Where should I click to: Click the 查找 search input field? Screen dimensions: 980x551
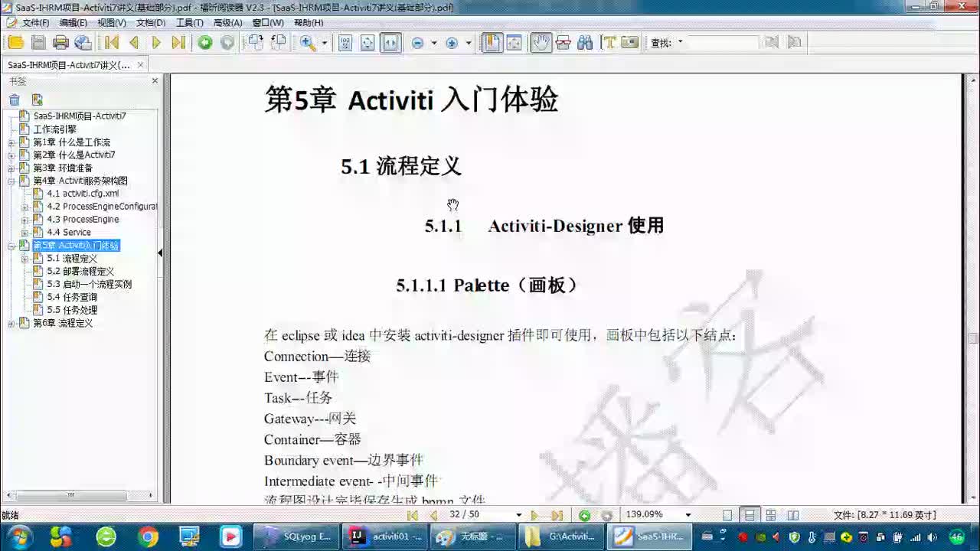click(722, 43)
